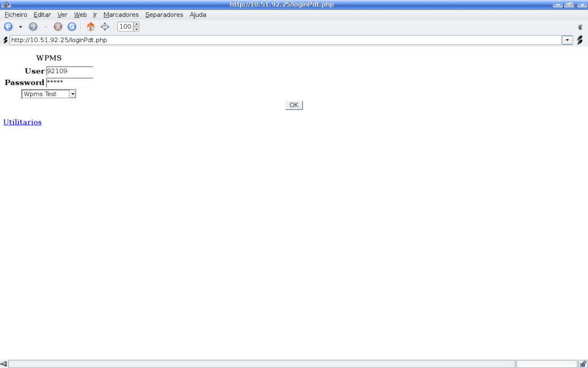Click the bold User label
The image size is (588, 368).
34,71
